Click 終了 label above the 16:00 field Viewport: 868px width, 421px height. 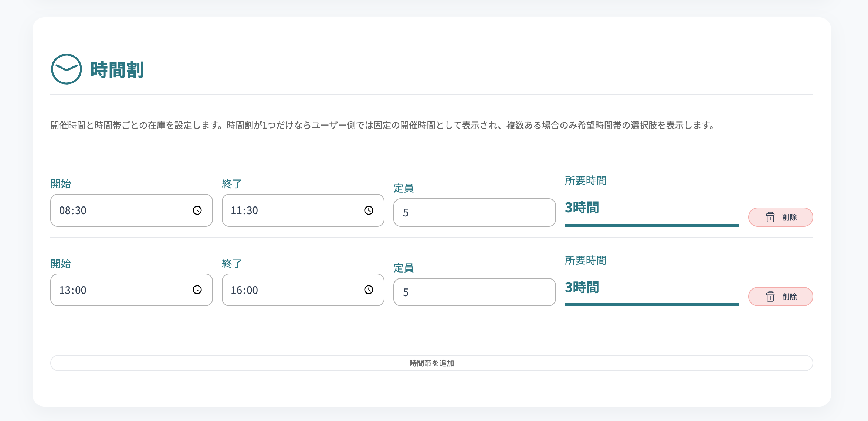pos(232,263)
